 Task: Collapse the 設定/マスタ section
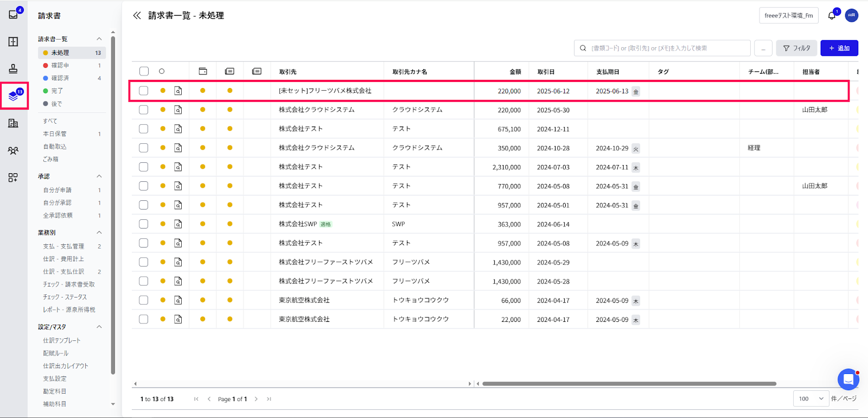click(x=99, y=327)
